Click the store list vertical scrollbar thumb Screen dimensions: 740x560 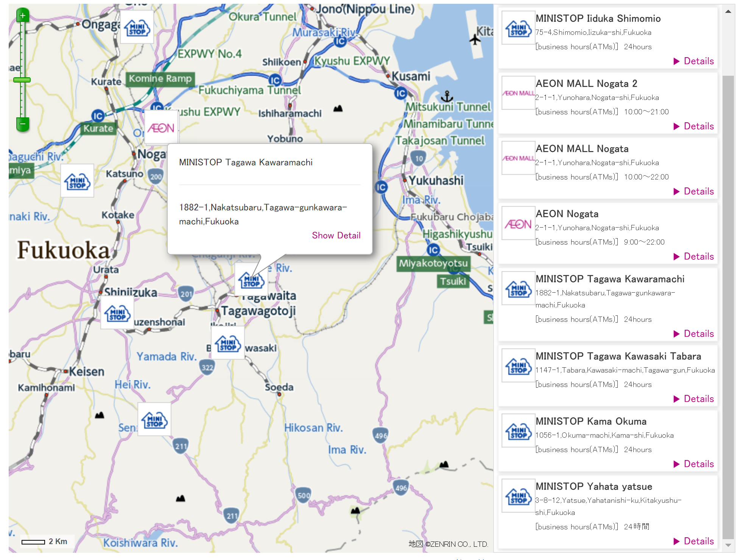(x=728, y=307)
